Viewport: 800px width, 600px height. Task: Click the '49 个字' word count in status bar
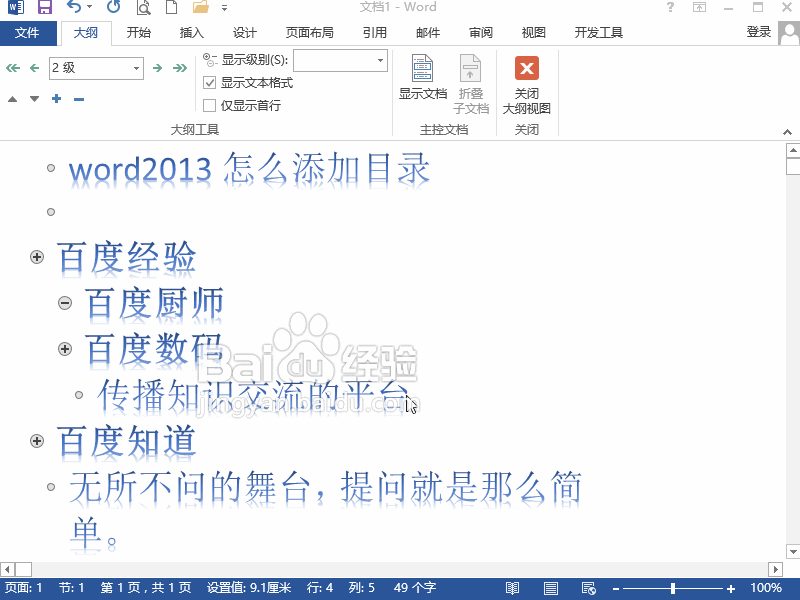click(415, 588)
